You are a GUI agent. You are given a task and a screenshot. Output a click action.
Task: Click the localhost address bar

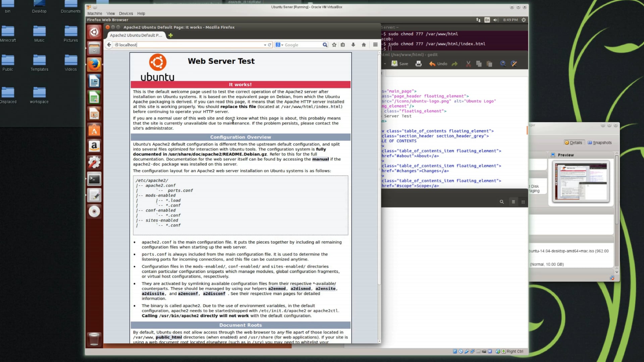click(190, 45)
